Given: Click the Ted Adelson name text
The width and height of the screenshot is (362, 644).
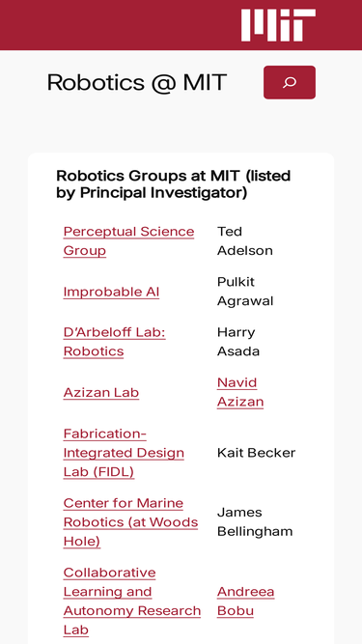Looking at the screenshot, I should point(244,240).
